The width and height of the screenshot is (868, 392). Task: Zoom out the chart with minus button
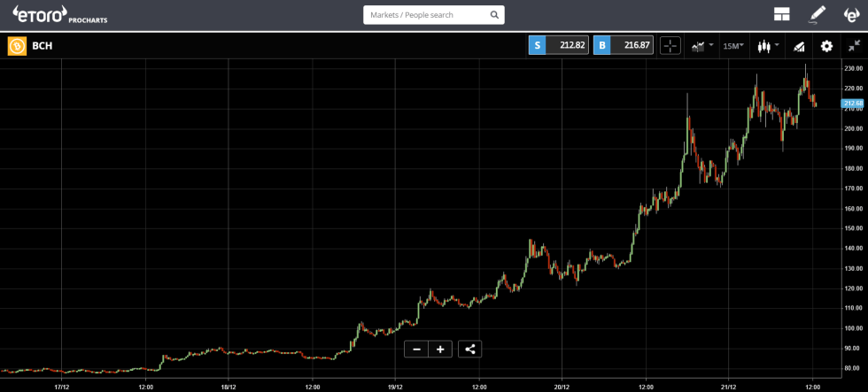pyautogui.click(x=416, y=349)
